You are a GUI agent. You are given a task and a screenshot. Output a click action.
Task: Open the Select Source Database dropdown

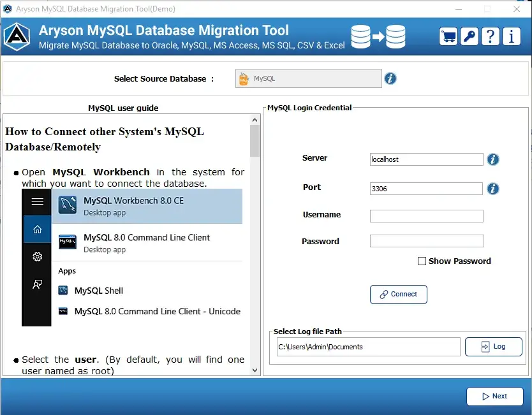pyautogui.click(x=308, y=78)
